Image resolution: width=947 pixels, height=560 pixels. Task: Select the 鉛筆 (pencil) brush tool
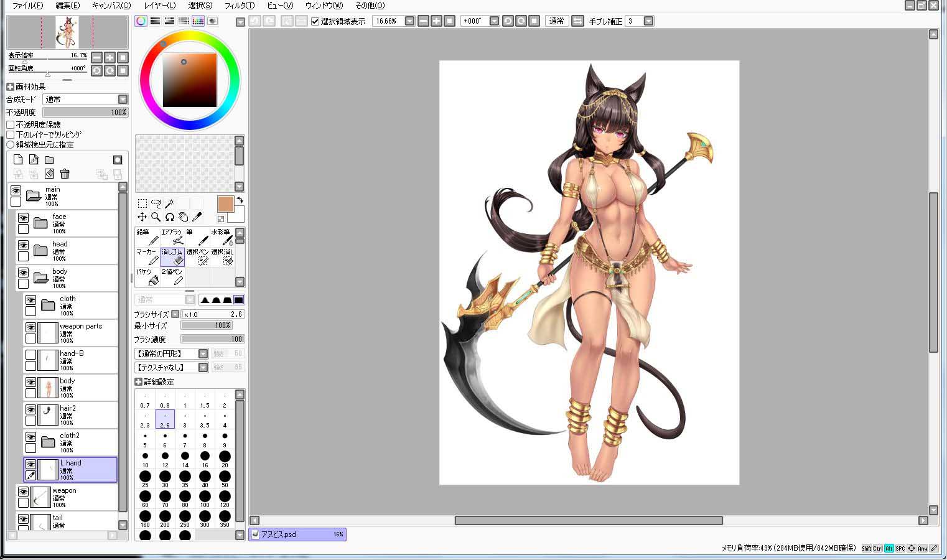coord(147,237)
